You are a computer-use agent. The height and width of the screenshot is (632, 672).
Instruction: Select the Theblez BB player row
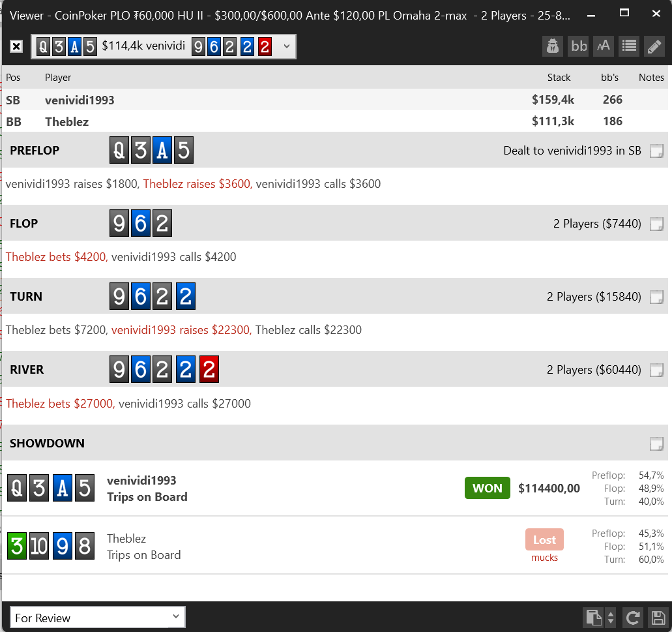(335, 121)
